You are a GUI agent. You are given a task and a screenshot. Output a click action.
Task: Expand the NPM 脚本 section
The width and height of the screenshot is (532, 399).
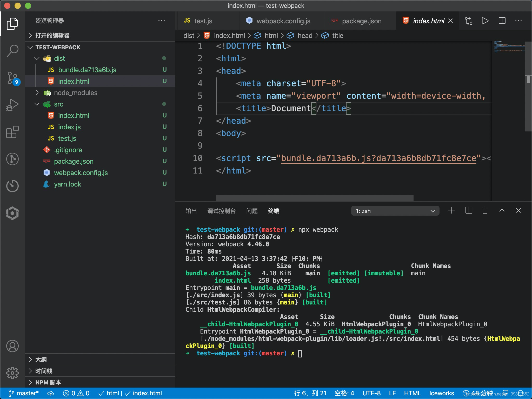point(100,382)
